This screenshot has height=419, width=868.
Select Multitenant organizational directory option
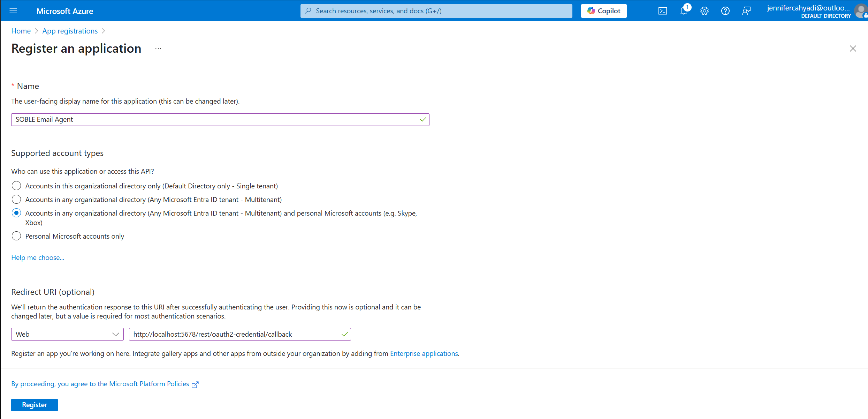click(x=16, y=199)
